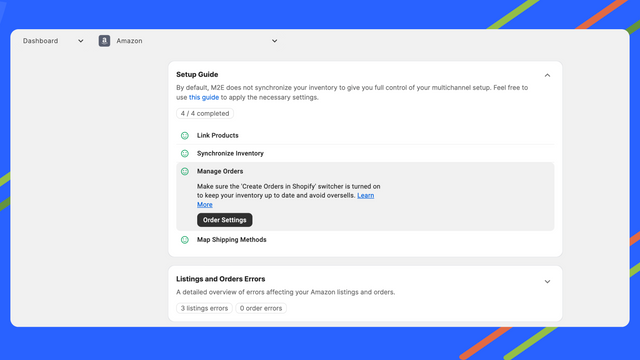Screen dimensions: 640x360
Task: Open the Amazon channel selector dropdown
Action: (188, 41)
